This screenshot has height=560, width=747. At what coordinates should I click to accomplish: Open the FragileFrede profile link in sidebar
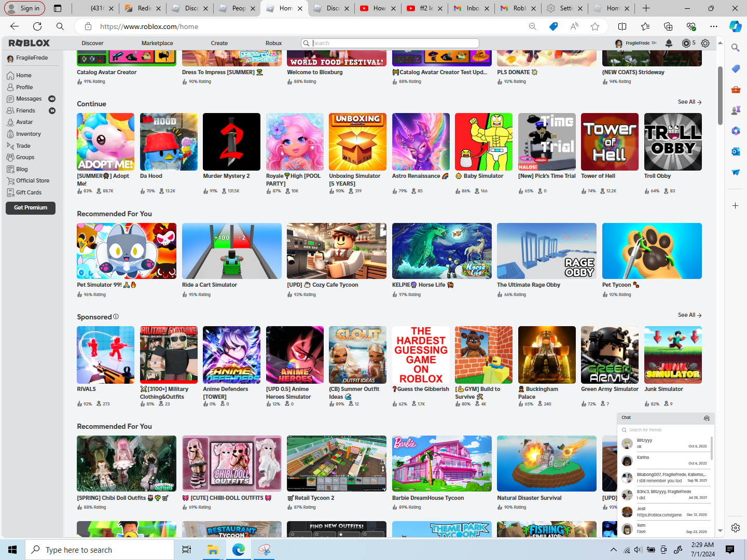tap(32, 58)
